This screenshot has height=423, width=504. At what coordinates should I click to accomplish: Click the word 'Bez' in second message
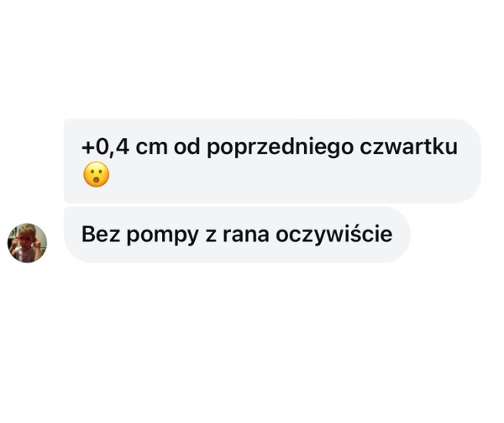pyautogui.click(x=101, y=234)
